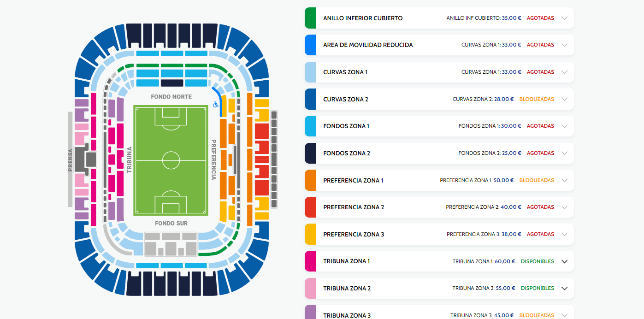
Task: Click the green football pitch center circle
Action: click(171, 160)
